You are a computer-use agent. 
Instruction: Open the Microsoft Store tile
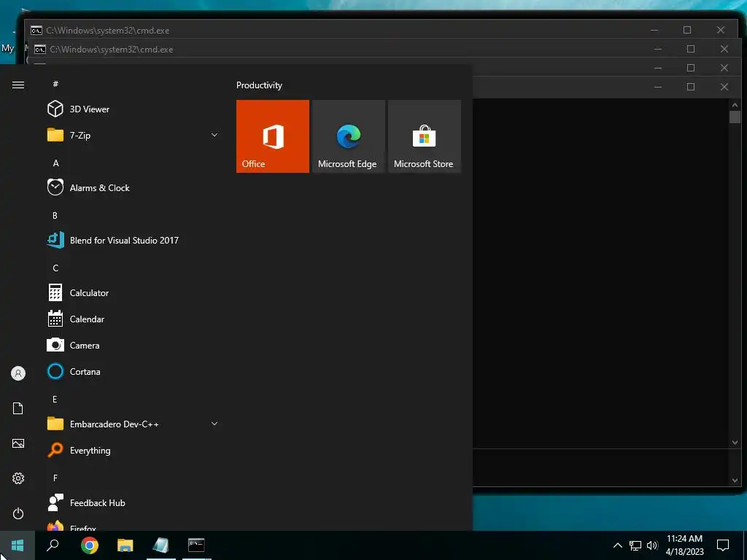425,136
